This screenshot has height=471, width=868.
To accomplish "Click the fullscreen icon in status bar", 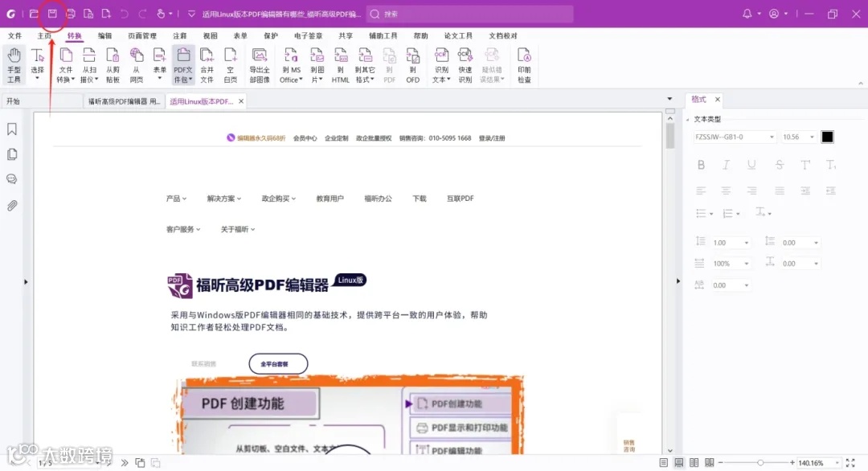I will click(x=850, y=463).
